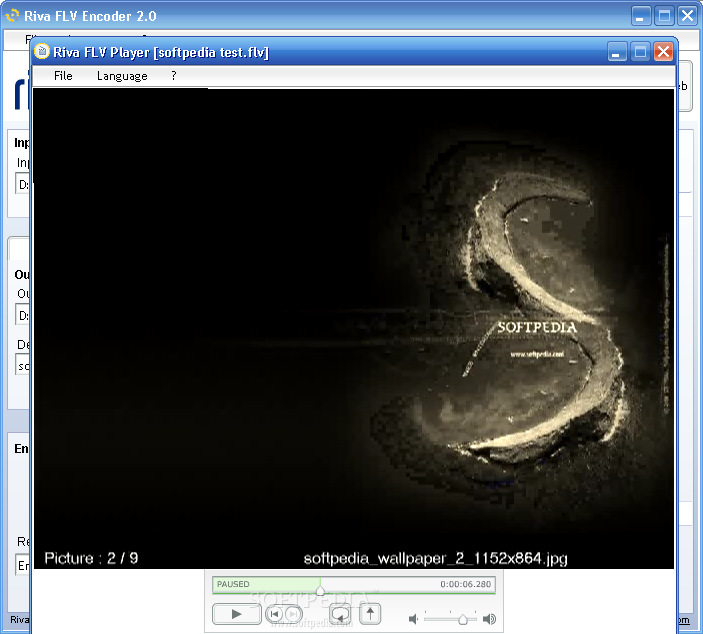Open the Language menu in FLV Player
This screenshot has height=634, width=703.
point(122,76)
